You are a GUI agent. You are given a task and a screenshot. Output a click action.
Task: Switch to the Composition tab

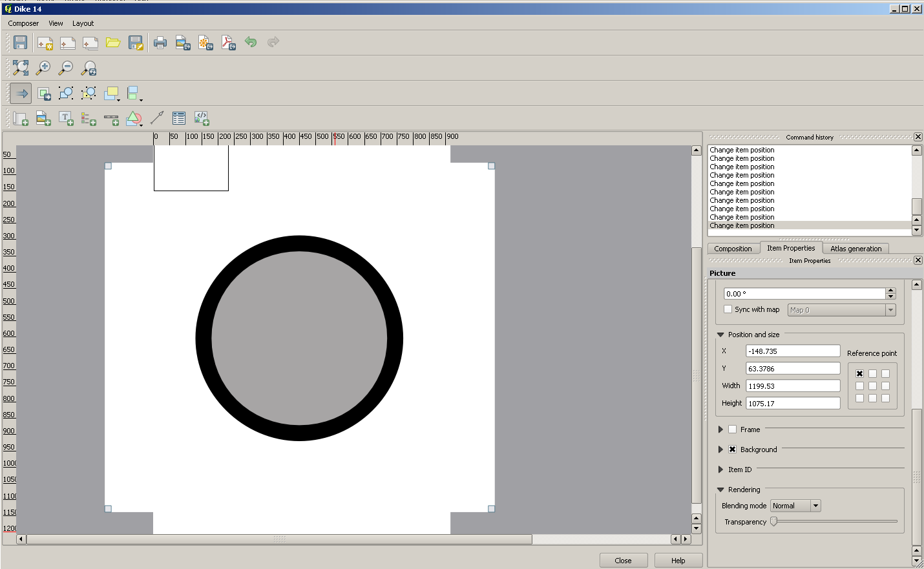[733, 249]
